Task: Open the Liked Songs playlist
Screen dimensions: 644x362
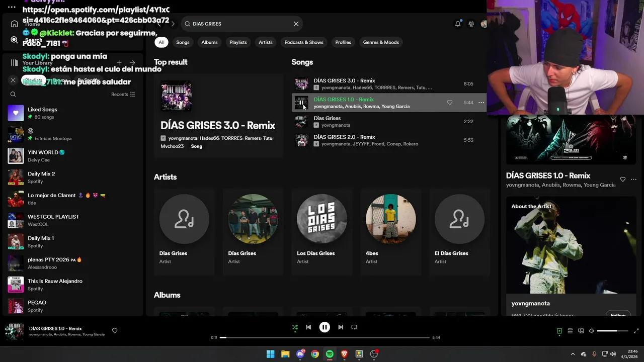Action: click(x=73, y=113)
